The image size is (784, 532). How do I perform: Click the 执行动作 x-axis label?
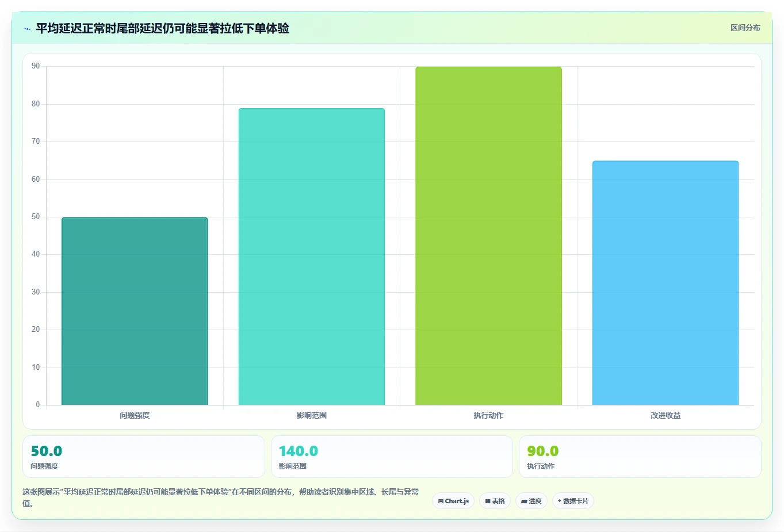tap(488, 415)
